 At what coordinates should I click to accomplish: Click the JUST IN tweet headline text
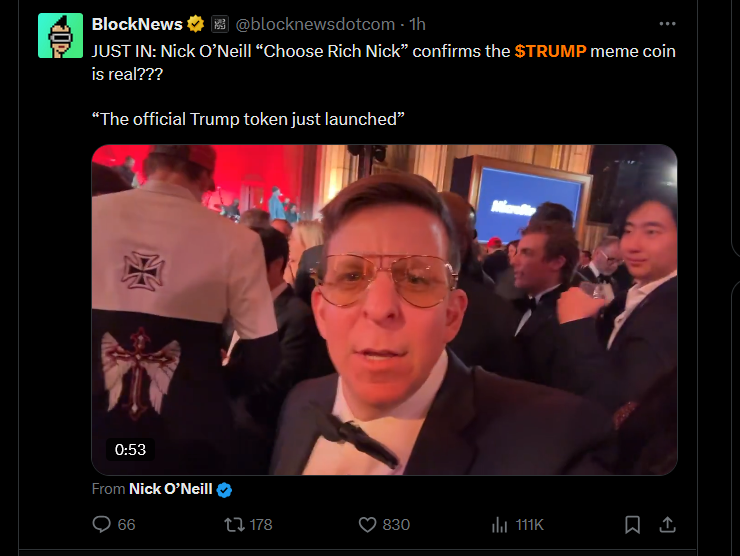click(x=383, y=62)
